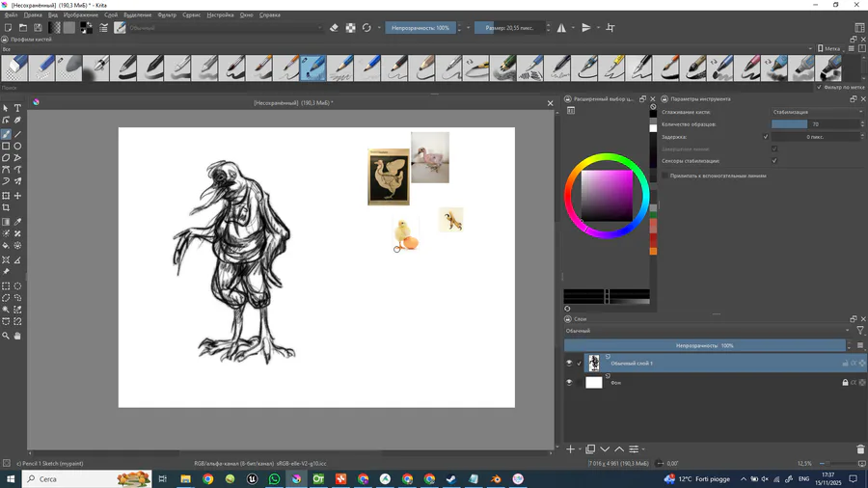
Task: Select the Ellipse shape tool
Action: click(x=17, y=146)
